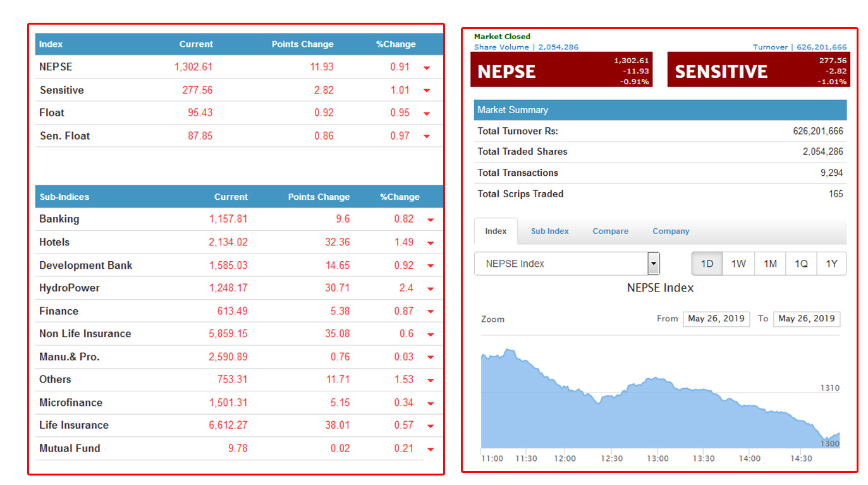868x485 pixels.
Task: Switch to the Index tab
Action: (496, 231)
